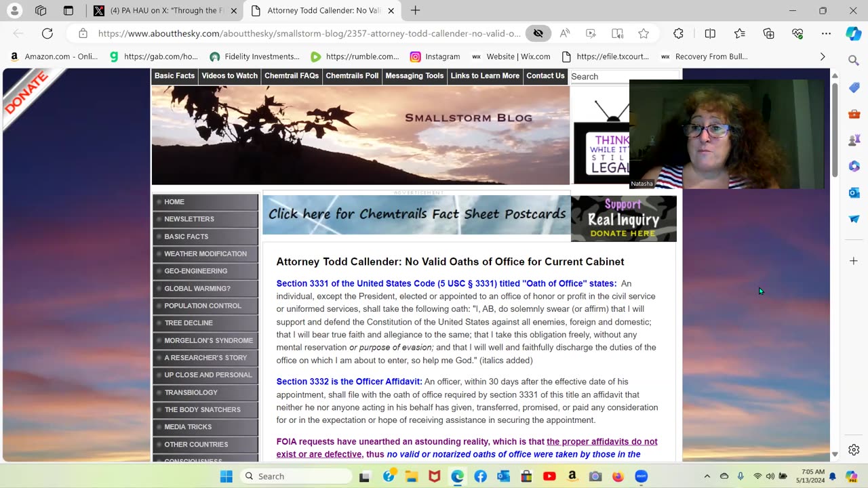This screenshot has height=488, width=868.
Task: Show hidden system tray icons chevron
Action: tap(707, 476)
